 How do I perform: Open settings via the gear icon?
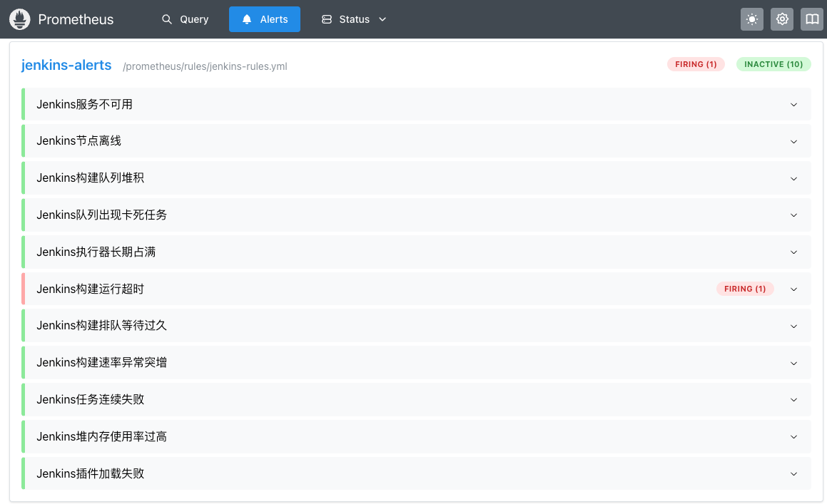[782, 19]
